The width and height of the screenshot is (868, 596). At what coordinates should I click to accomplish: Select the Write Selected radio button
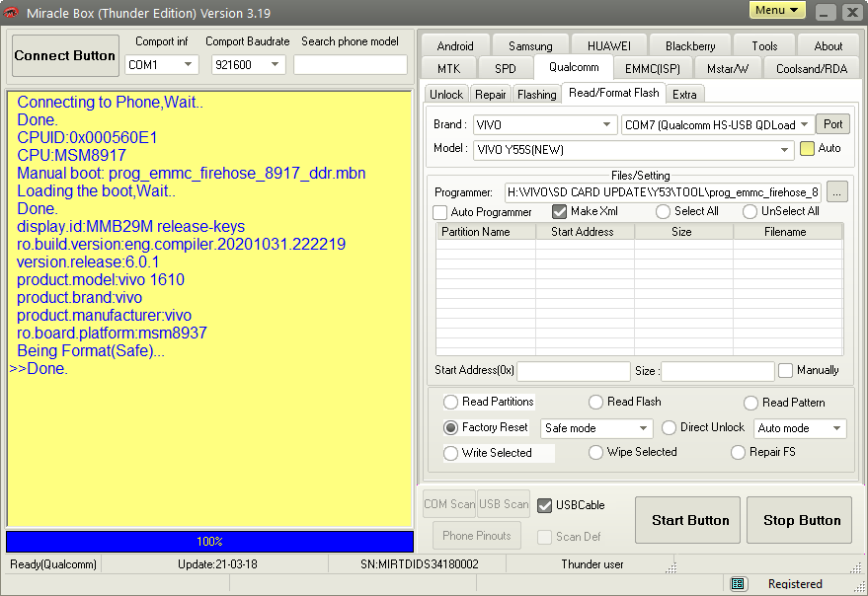pos(450,453)
